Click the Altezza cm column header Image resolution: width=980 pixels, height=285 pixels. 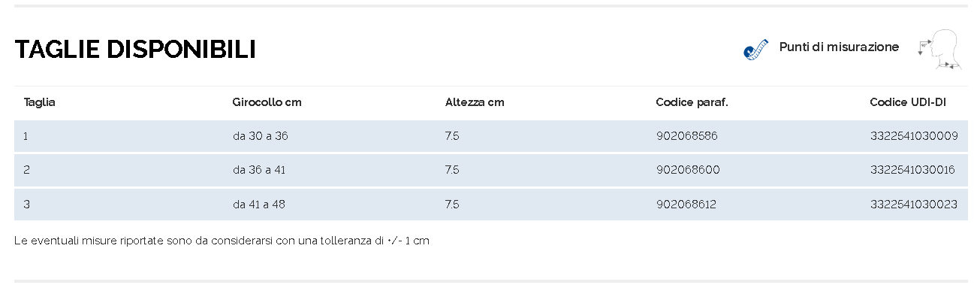[475, 102]
